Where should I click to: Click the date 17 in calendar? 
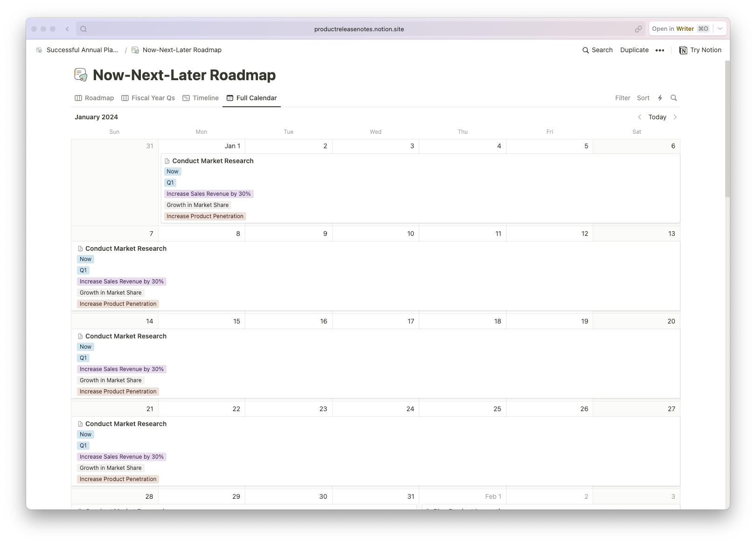pos(410,321)
